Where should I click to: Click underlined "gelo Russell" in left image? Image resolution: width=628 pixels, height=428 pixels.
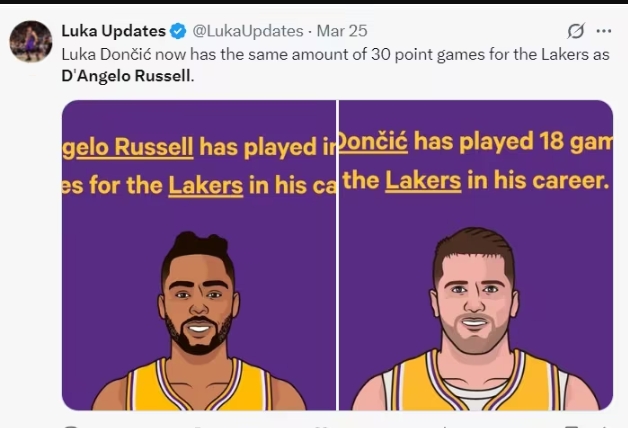[x=127, y=148]
